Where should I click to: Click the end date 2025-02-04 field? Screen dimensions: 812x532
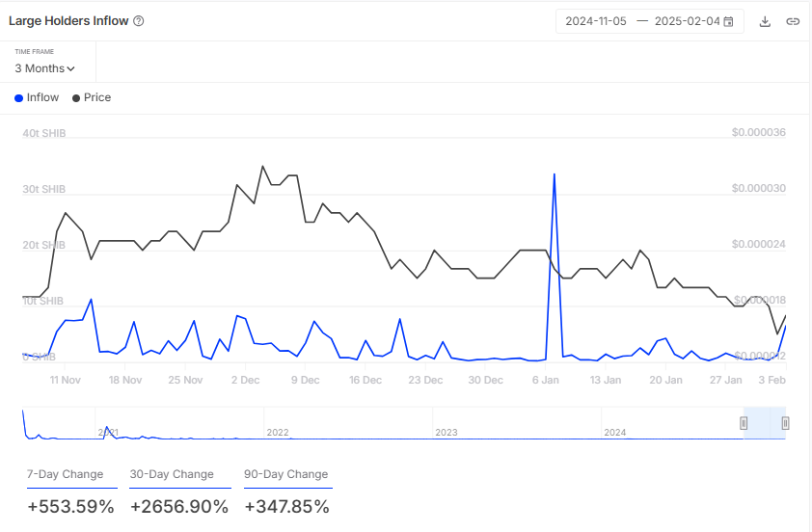tap(687, 21)
